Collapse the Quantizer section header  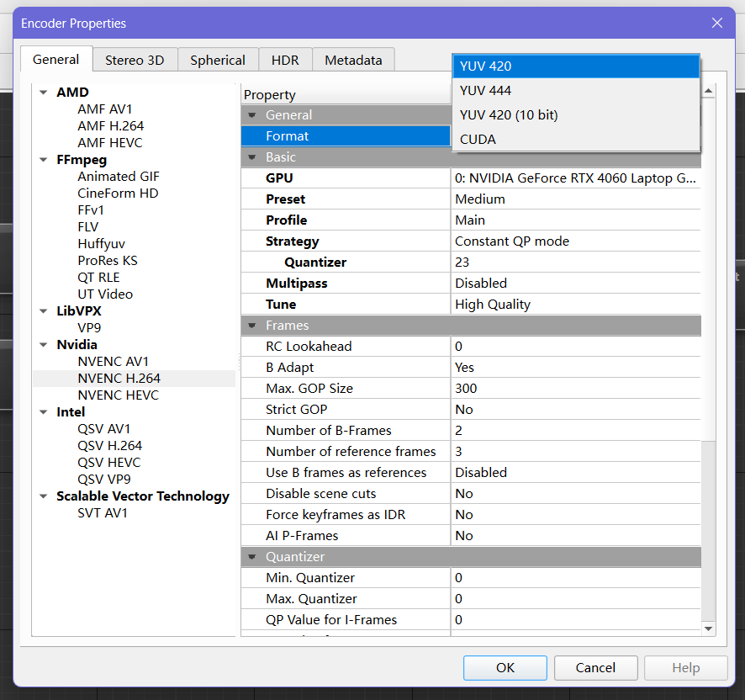(x=251, y=557)
